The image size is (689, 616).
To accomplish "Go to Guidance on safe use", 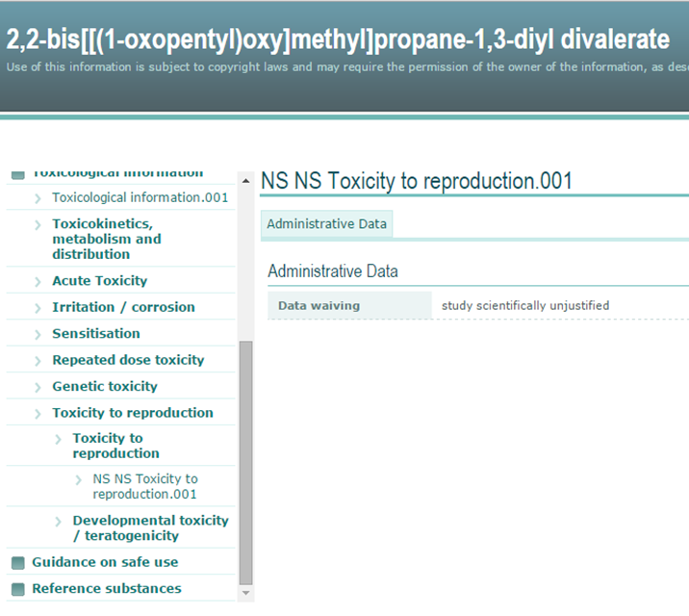I will [x=105, y=562].
